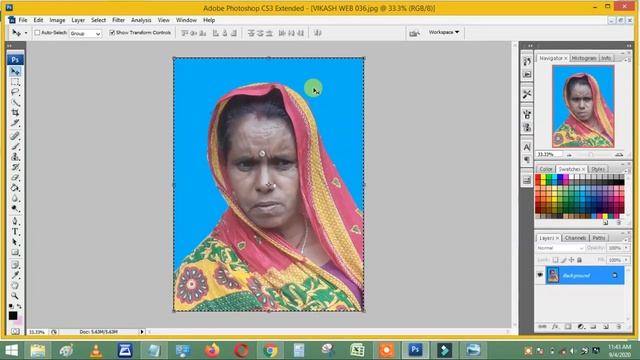Swap foreground and background colors

pyautogui.click(x=19, y=306)
